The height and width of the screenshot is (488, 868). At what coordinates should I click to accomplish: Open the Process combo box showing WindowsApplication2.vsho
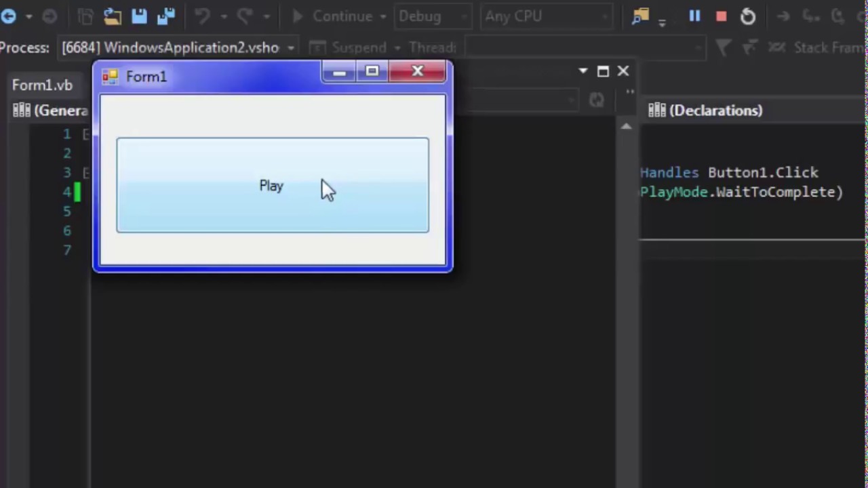tap(178, 47)
